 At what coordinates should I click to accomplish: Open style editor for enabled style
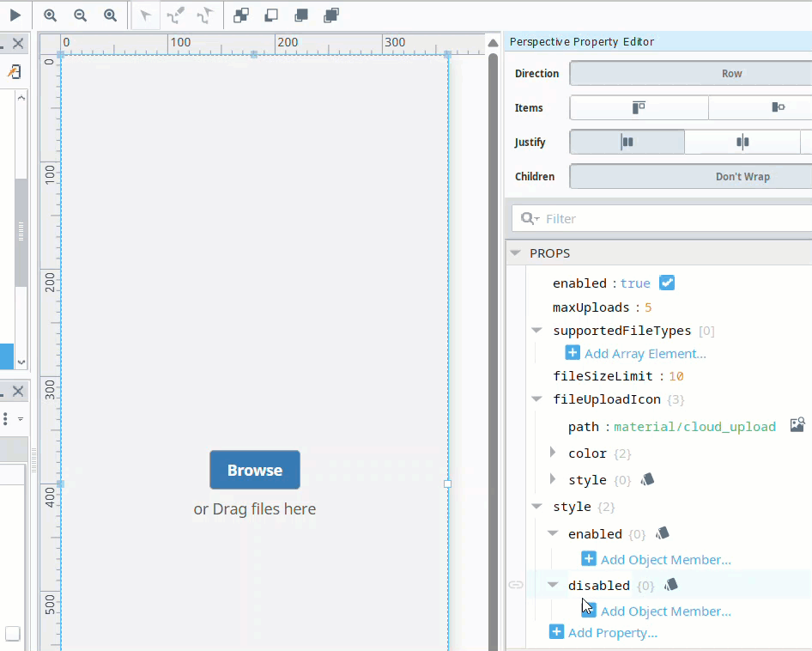click(663, 532)
